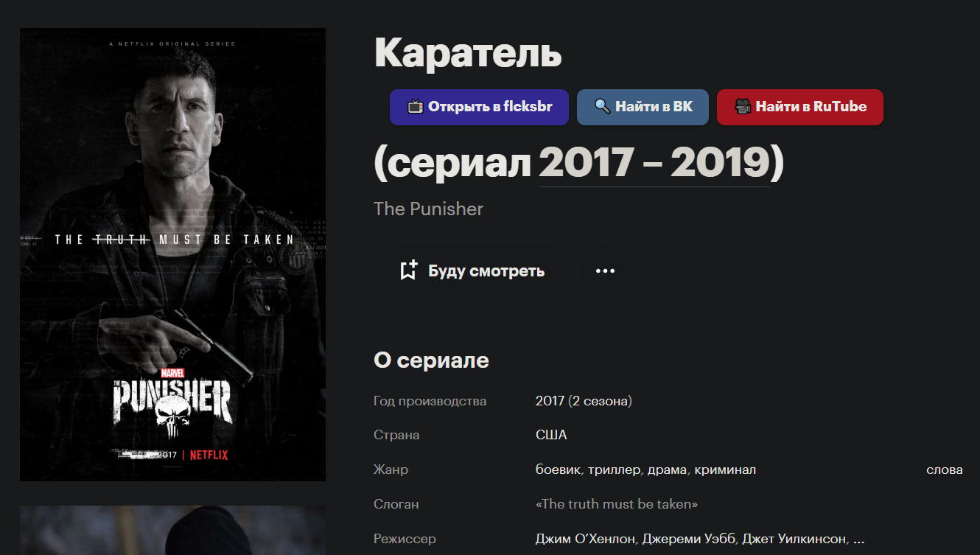Image resolution: width=980 pixels, height=555 pixels.
Task: Search the series with Найти в RuTube
Action: point(800,107)
